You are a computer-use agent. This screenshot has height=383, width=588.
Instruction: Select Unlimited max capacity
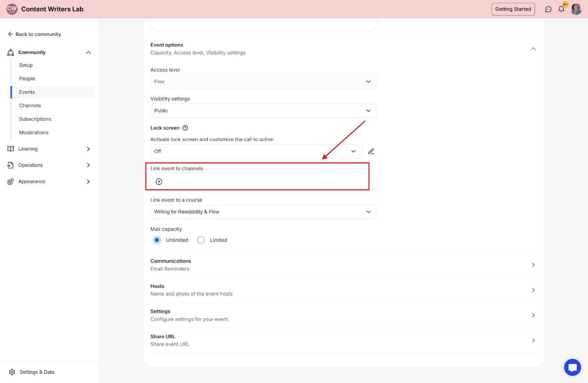(157, 240)
